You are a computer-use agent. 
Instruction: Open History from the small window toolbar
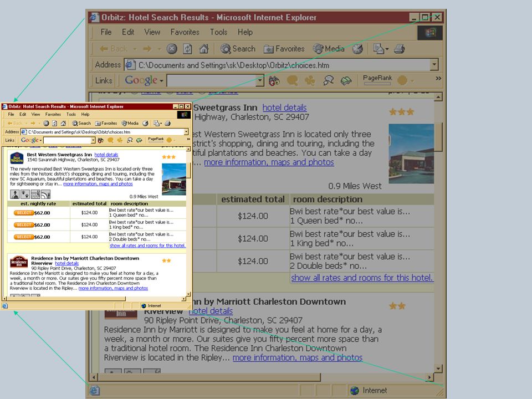click(x=145, y=123)
